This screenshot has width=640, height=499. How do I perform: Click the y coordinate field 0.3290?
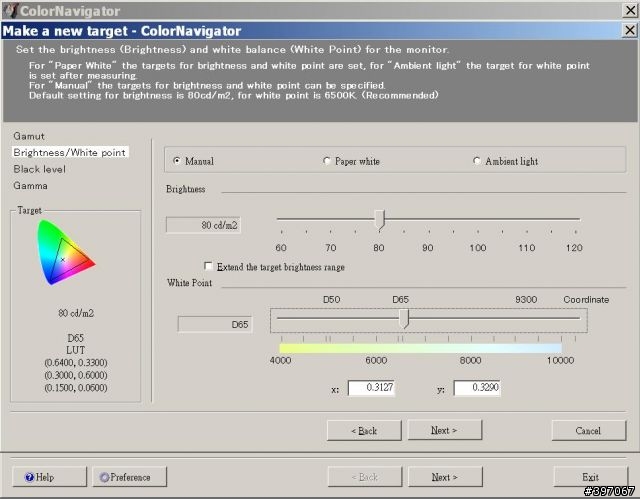click(x=477, y=387)
